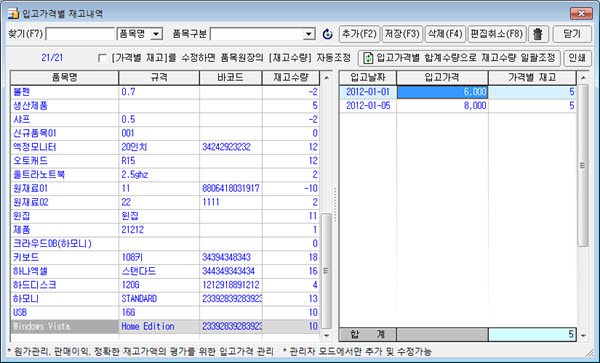Select the 제품 item row
Screen dimensions: 600x363
coord(165,230)
